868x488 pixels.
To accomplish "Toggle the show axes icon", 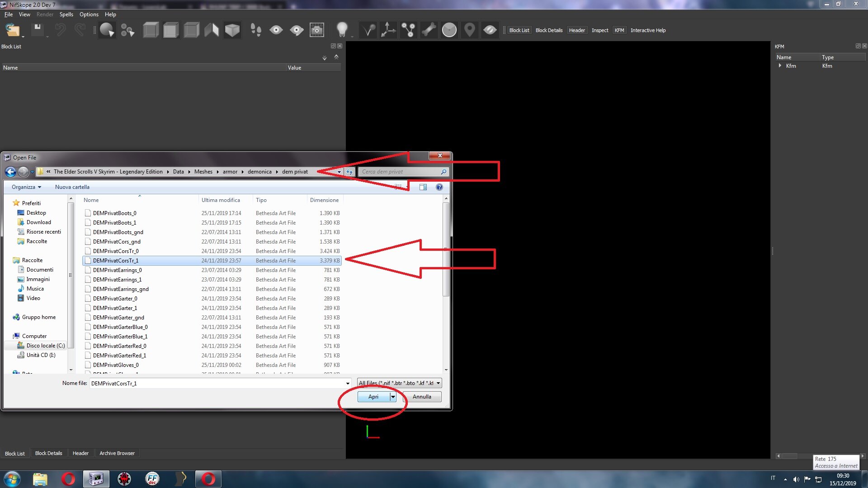I will [x=388, y=30].
